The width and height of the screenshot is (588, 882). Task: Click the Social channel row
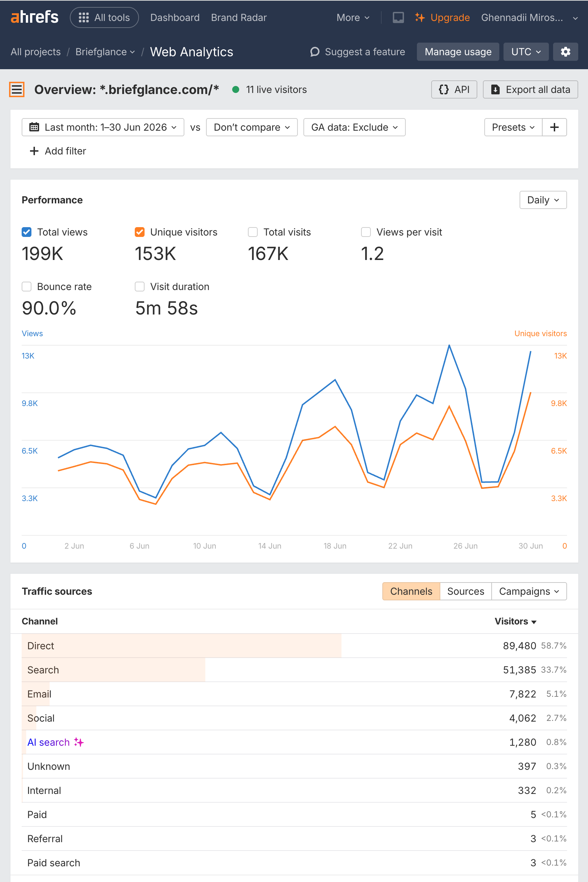(294, 718)
